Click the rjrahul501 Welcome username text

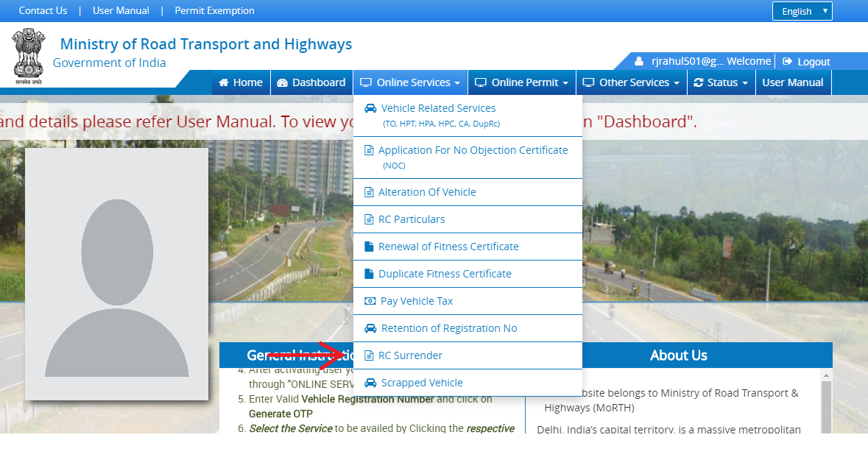pos(710,61)
